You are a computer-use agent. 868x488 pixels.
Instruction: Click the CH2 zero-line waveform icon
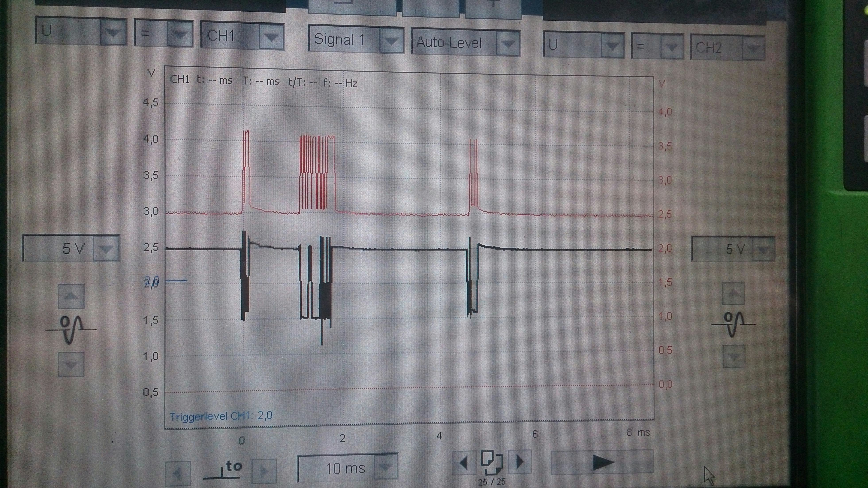(734, 324)
